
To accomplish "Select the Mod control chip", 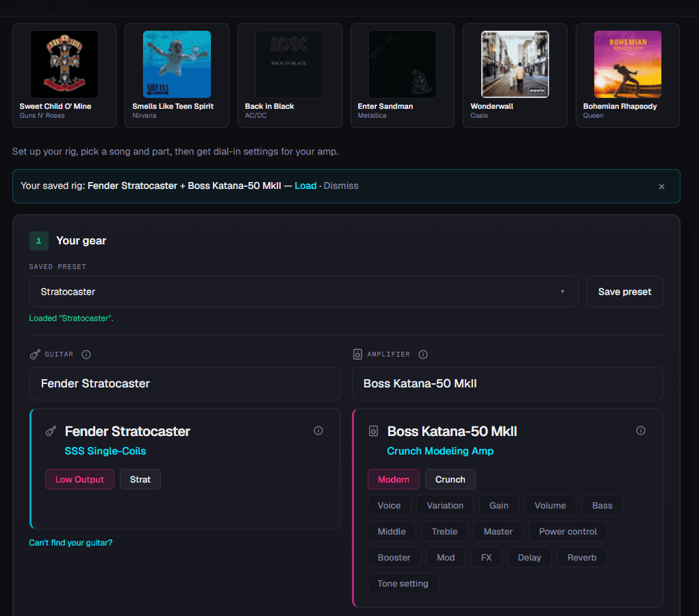I will 446,558.
